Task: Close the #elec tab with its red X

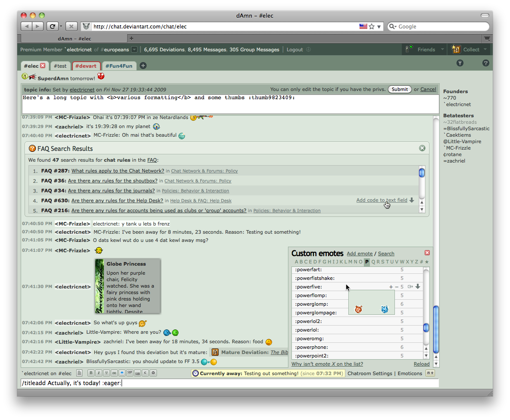Action: [x=43, y=66]
